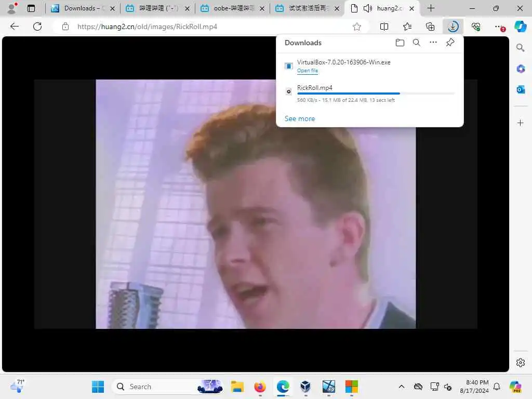532x399 pixels.
Task: Open sidebar settings gear
Action: (521, 363)
